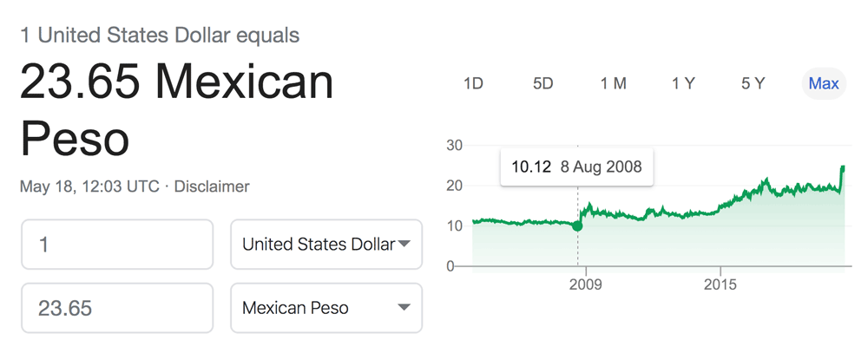The height and width of the screenshot is (353, 868).
Task: Click the arrow beside United States Dollar
Action: pos(404,244)
